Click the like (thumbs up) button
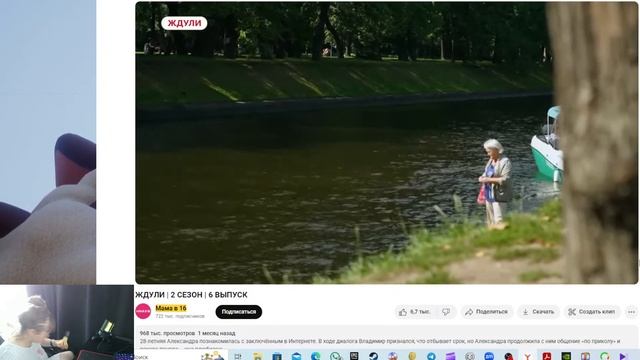 pyautogui.click(x=414, y=312)
